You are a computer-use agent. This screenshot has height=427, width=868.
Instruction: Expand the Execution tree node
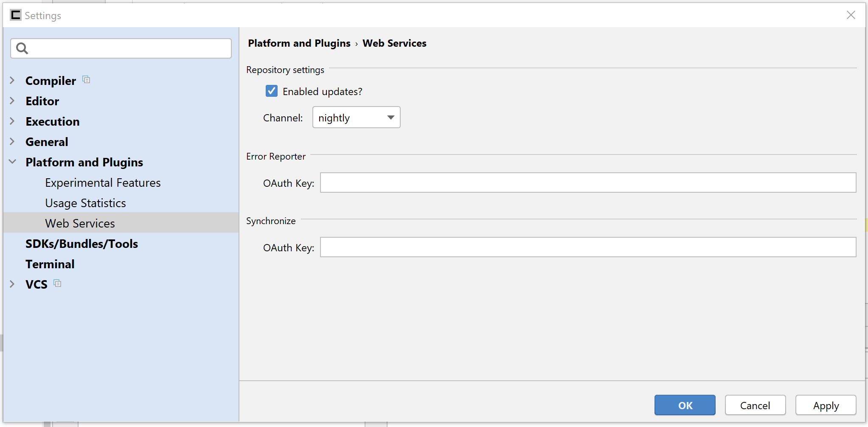click(x=12, y=121)
